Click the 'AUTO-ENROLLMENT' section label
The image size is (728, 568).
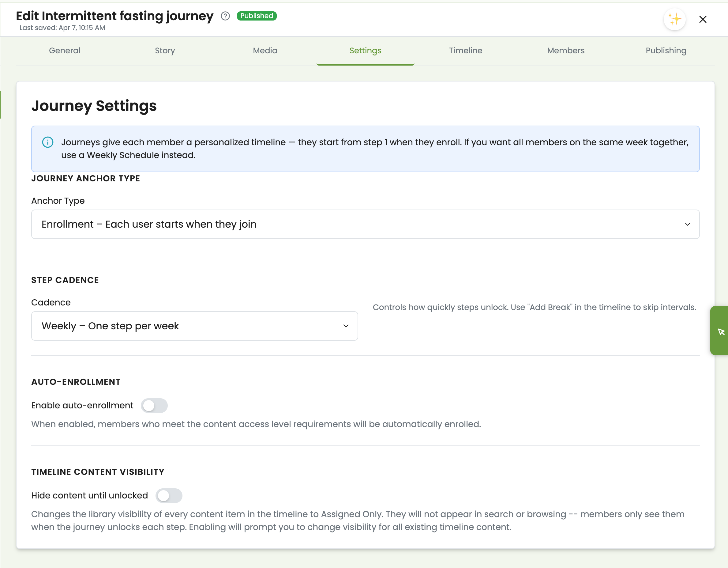point(76,382)
